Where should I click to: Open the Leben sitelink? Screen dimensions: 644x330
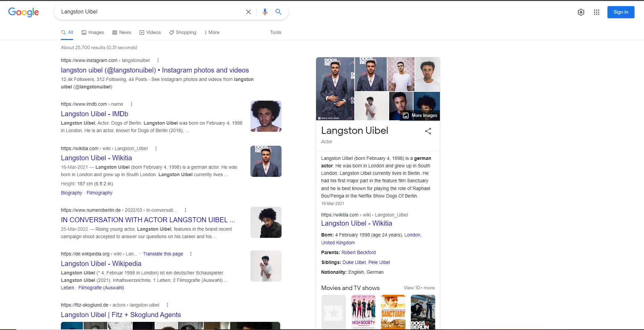(x=67, y=288)
